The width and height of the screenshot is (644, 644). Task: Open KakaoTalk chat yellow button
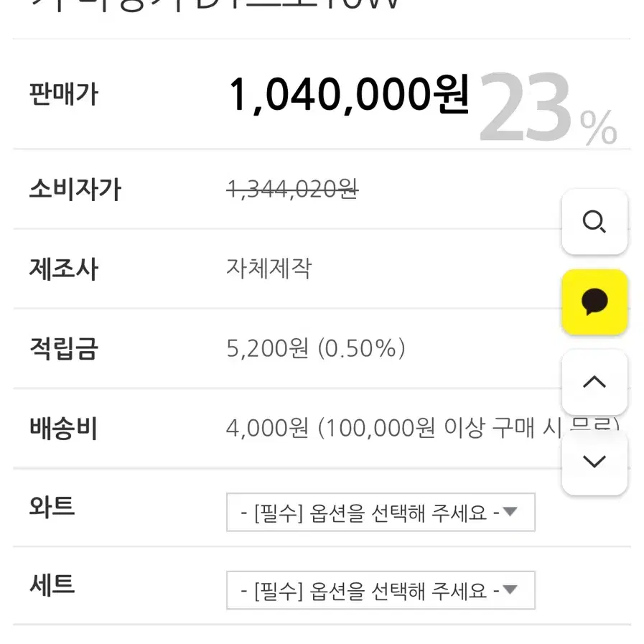pos(594,302)
